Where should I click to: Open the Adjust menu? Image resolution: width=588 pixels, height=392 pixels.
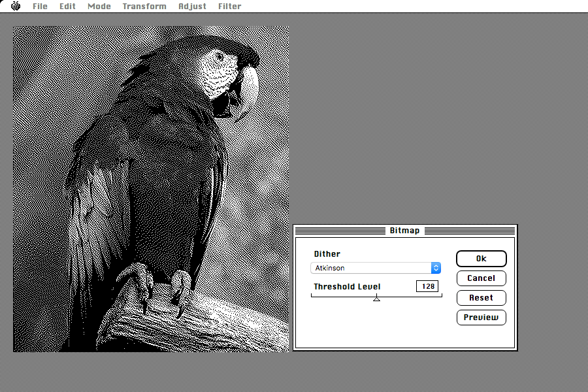[x=192, y=7]
